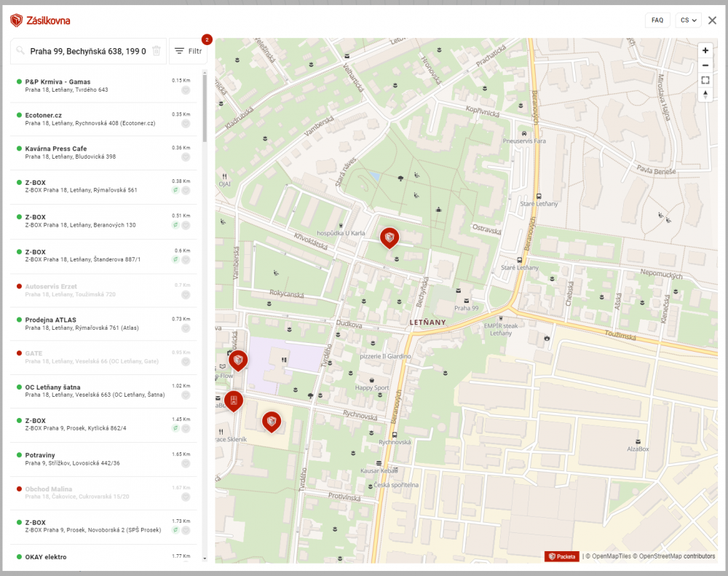Viewport: 728px width, 576px height.
Task: Favorite the Kavárna Press Cafe pickup point
Action: [186, 157]
